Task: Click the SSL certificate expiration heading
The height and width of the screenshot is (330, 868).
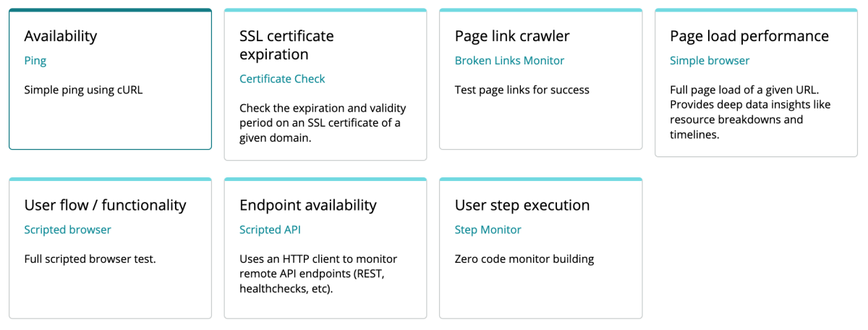Action: click(286, 45)
